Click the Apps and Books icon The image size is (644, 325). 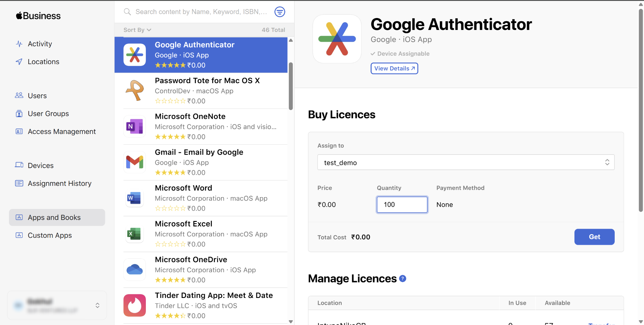[19, 217]
